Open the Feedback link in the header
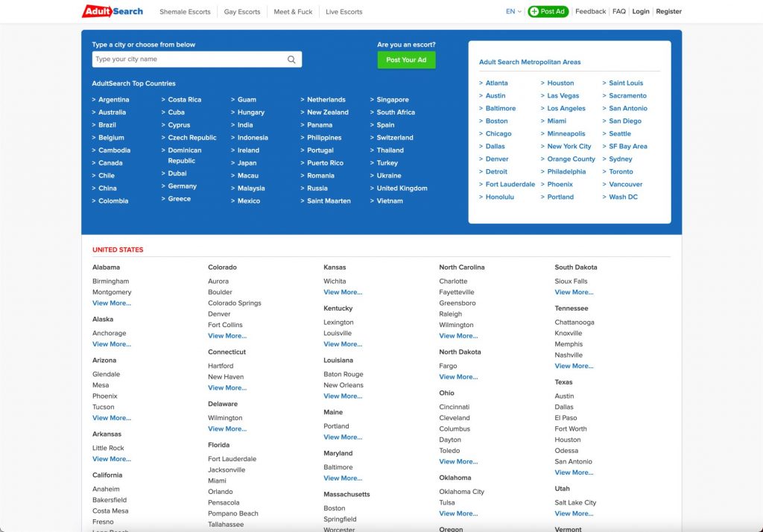The height and width of the screenshot is (532, 763). pyautogui.click(x=590, y=11)
